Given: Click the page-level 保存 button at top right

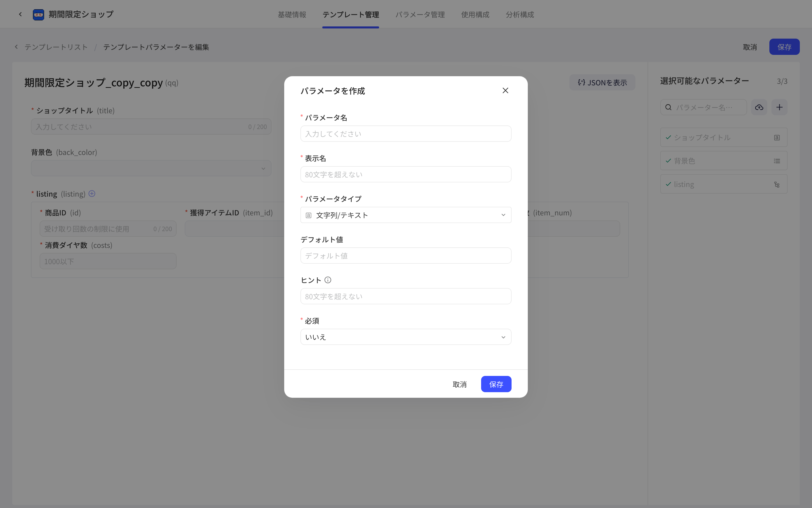Looking at the screenshot, I should point(784,47).
